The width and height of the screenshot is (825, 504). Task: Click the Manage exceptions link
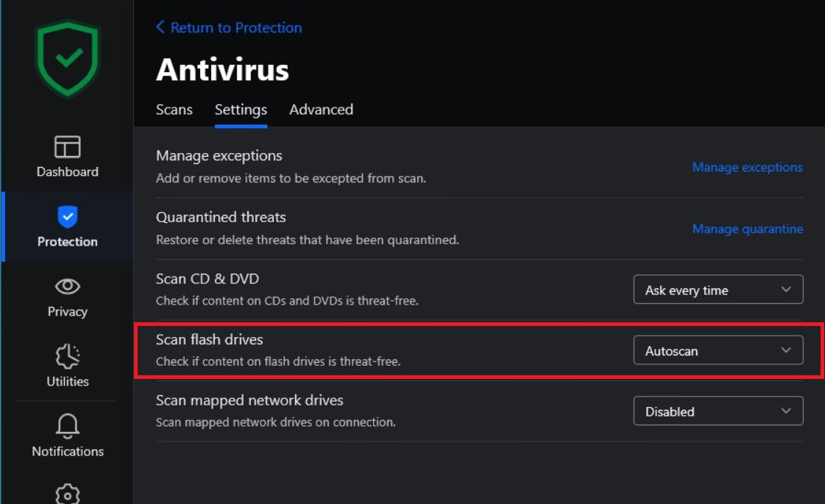[747, 167]
